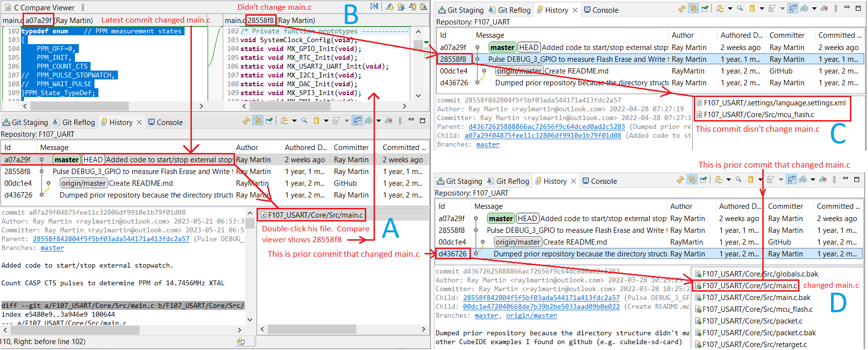Screen dimensions: 868x350
Task: Expand repository cylinder dropdown in 28558f8 History view
Action: point(762,8)
